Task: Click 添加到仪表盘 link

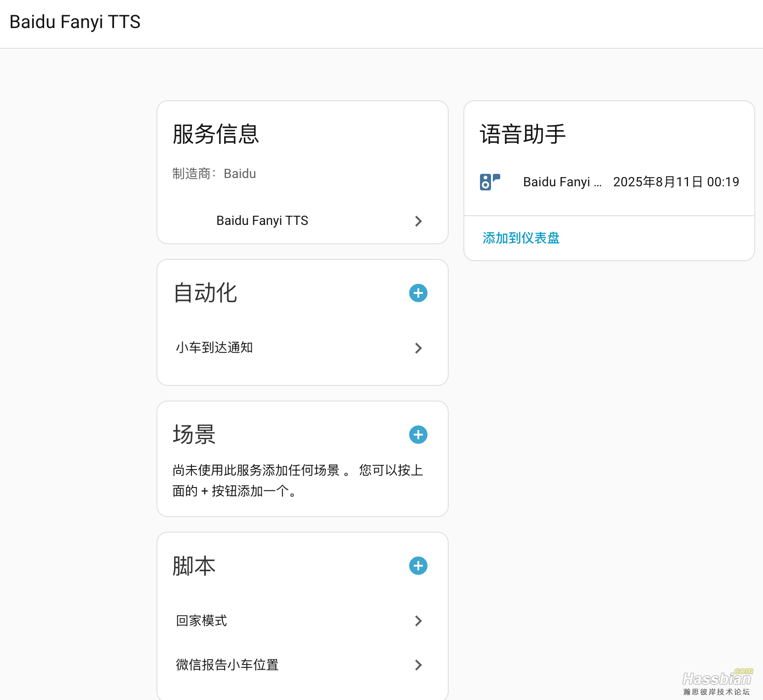Action: (521, 238)
